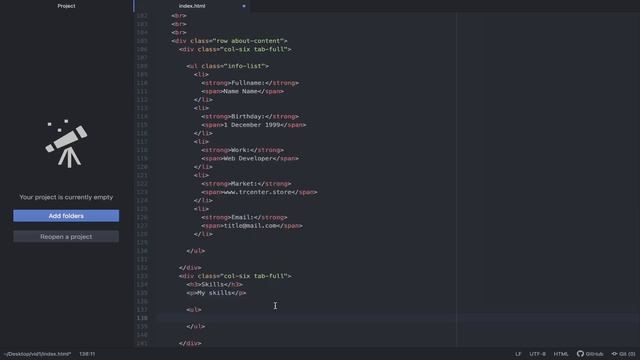The image size is (640, 360).
Task: Click the Work: strong tag line
Action: click(242, 150)
